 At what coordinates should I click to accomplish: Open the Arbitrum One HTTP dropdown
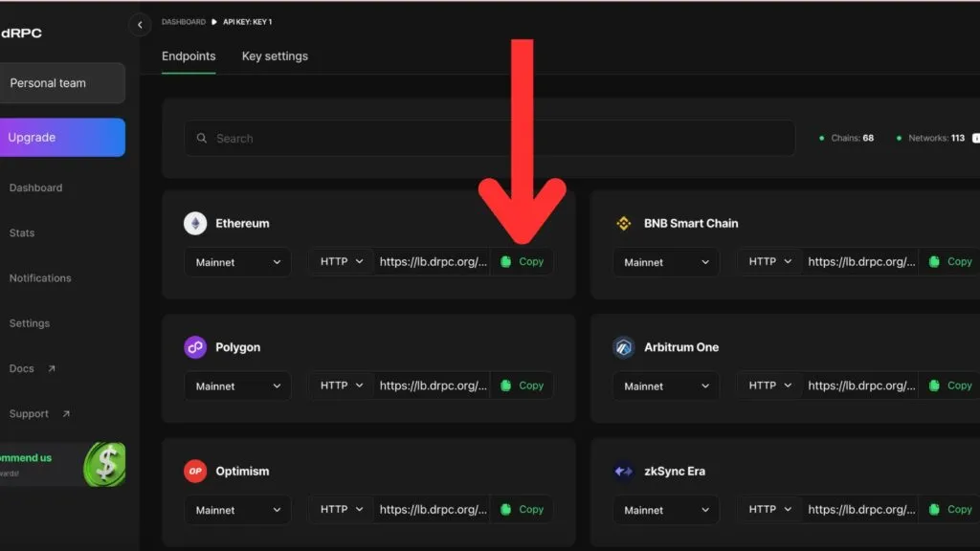pyautogui.click(x=770, y=386)
